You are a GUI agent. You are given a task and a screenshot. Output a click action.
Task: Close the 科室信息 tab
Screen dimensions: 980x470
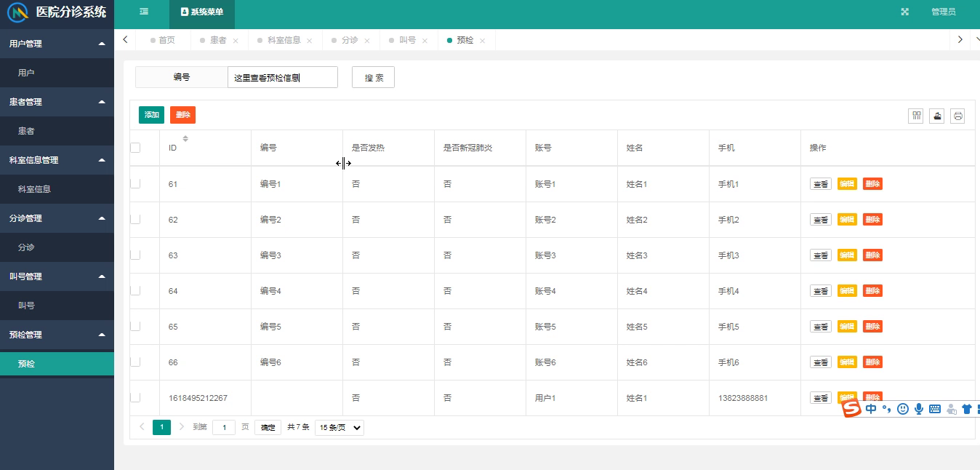(310, 41)
